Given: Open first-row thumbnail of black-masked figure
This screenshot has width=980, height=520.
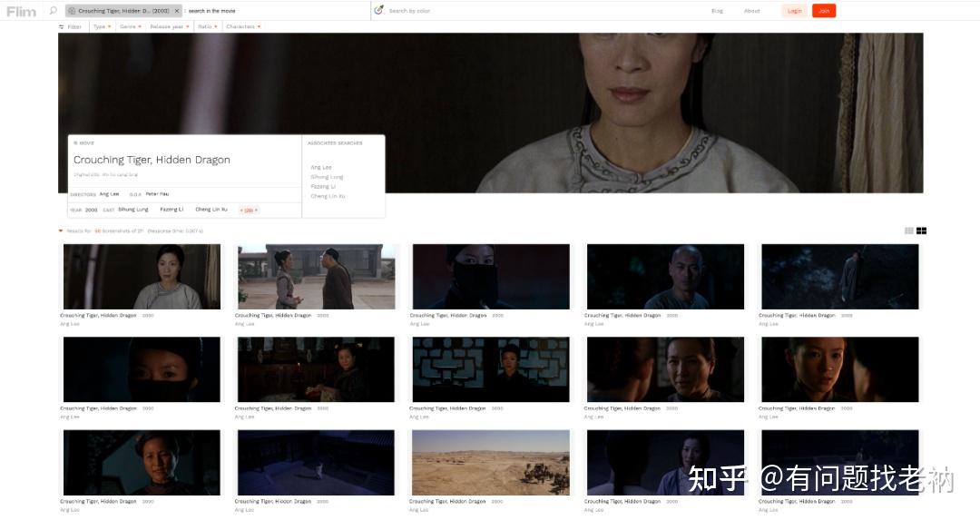Looking at the screenshot, I should coord(491,276).
